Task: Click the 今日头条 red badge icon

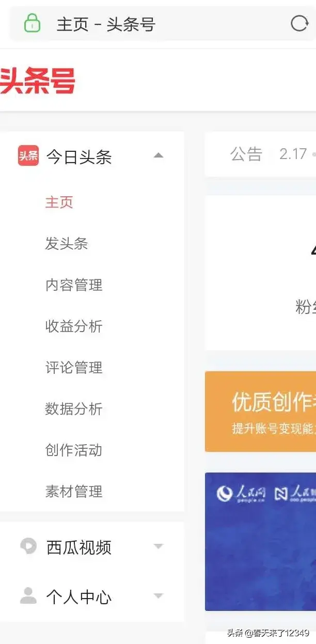Action: tap(28, 155)
